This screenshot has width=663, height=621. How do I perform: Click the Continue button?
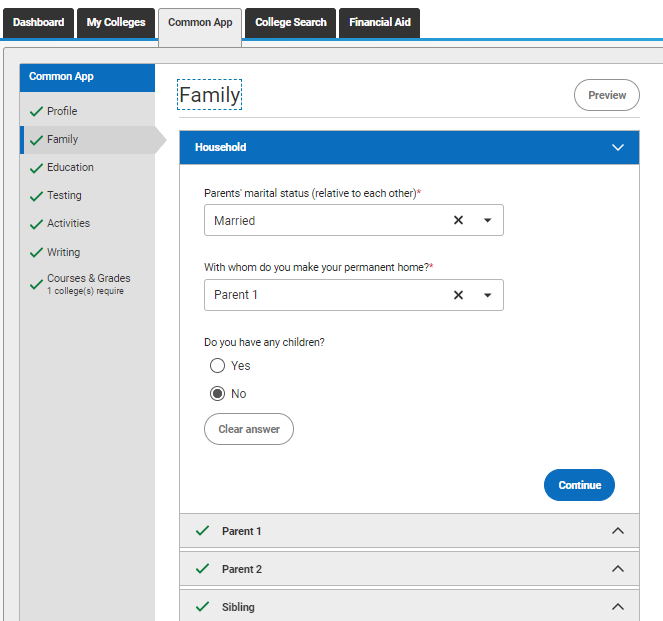(x=579, y=485)
